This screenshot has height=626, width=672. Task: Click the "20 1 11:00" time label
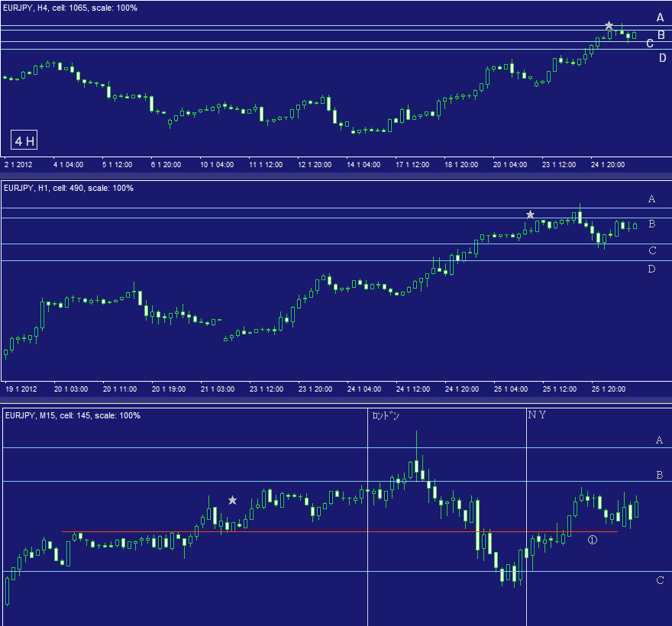coord(120,389)
